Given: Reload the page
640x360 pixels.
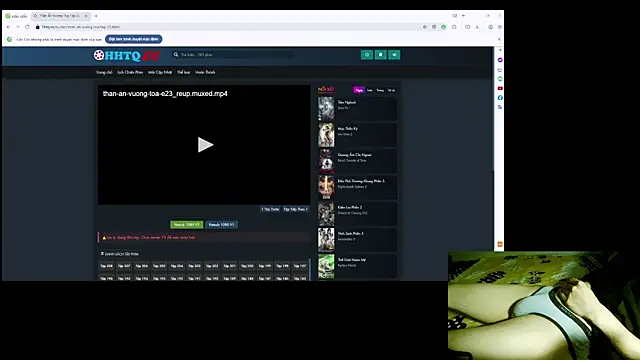Looking at the screenshot, I should [x=27, y=27].
